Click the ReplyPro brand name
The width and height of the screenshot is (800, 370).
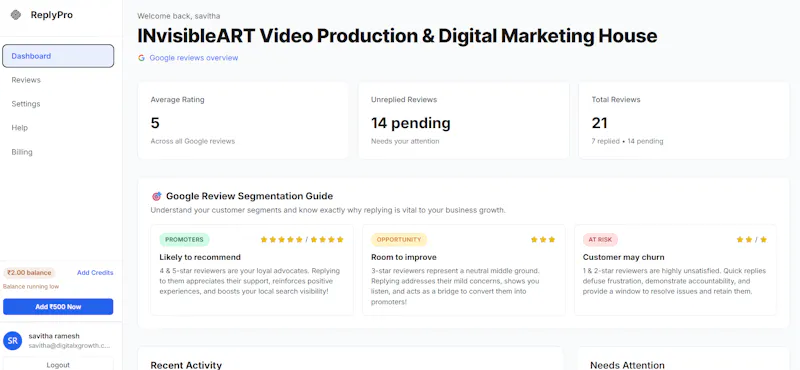coord(52,15)
